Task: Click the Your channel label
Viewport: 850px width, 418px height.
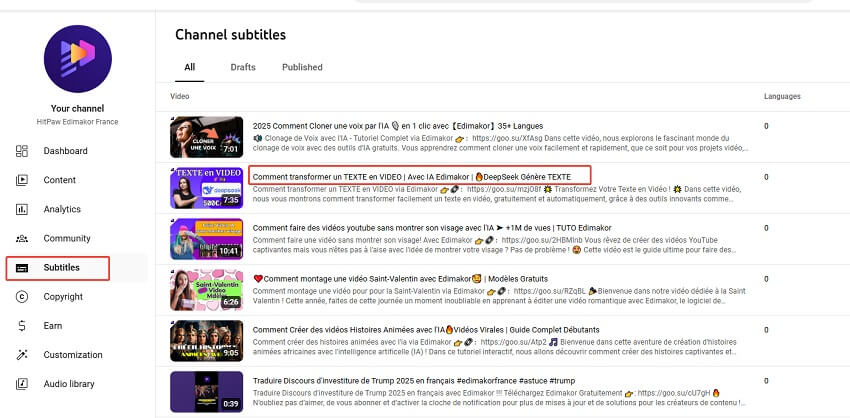Action: (78, 108)
